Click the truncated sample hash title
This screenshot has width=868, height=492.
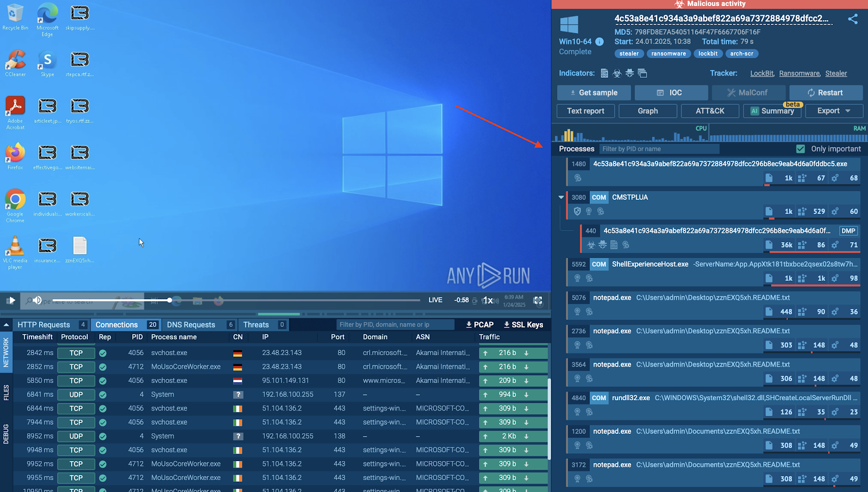point(722,18)
